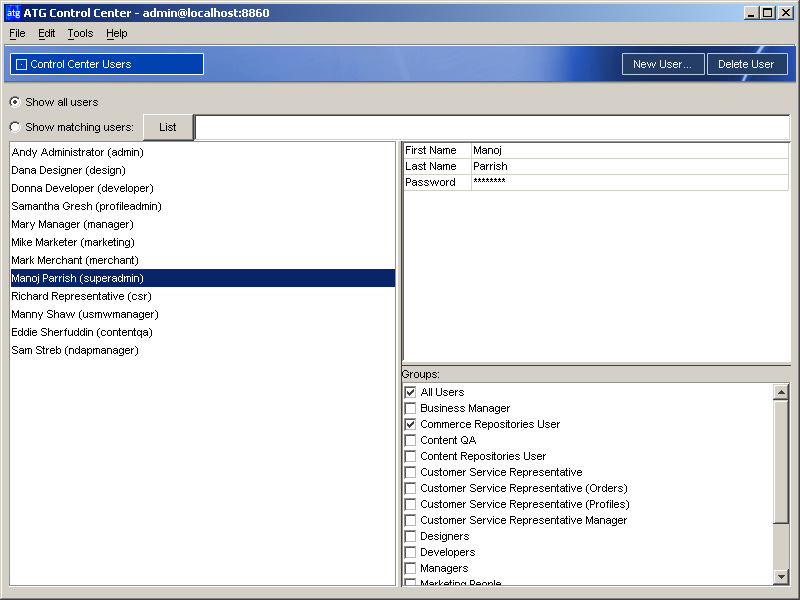Check the plain Customer Service Representative checkbox

410,472
